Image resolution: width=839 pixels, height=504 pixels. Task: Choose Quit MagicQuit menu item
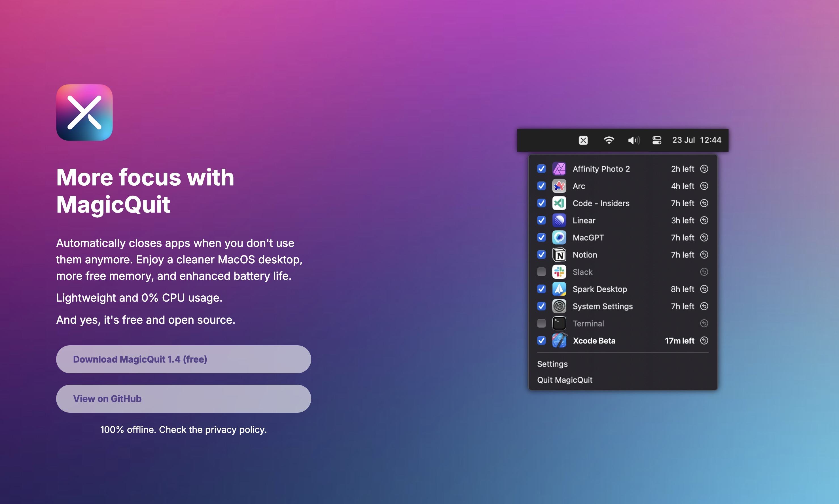point(565,380)
